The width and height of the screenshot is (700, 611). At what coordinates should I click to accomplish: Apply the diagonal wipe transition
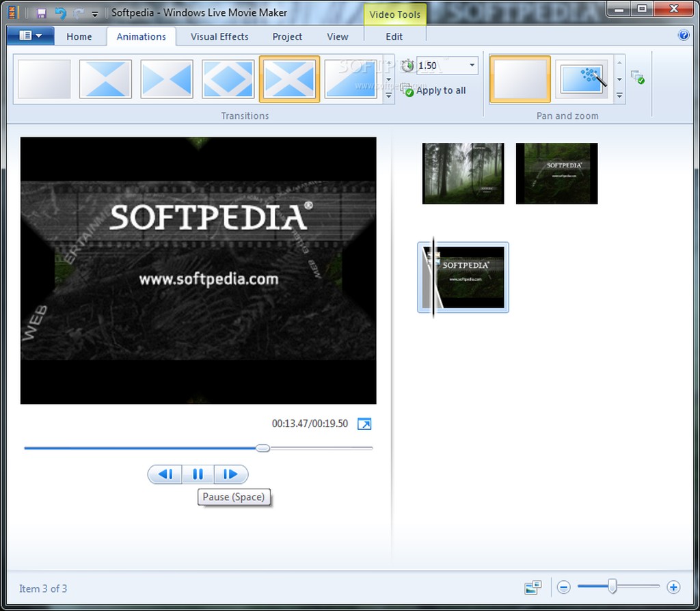(x=351, y=79)
